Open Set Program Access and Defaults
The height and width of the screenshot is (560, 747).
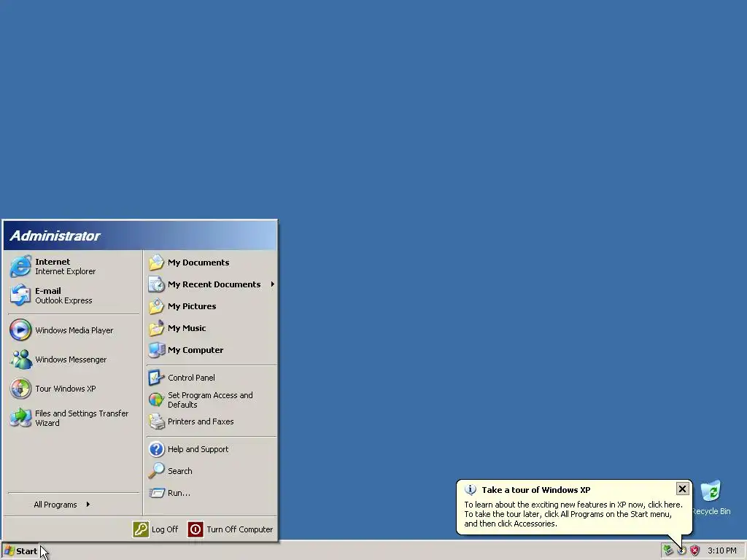(212, 400)
